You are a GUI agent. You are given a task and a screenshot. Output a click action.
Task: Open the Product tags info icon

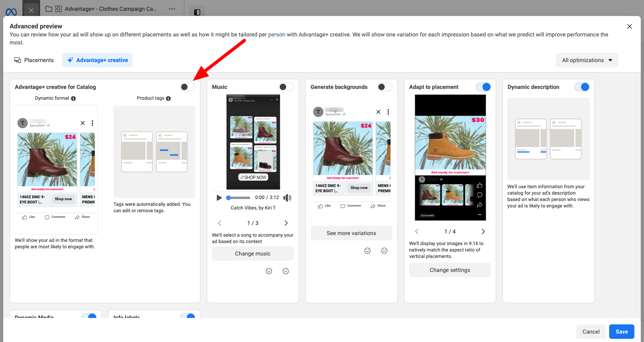coord(168,99)
